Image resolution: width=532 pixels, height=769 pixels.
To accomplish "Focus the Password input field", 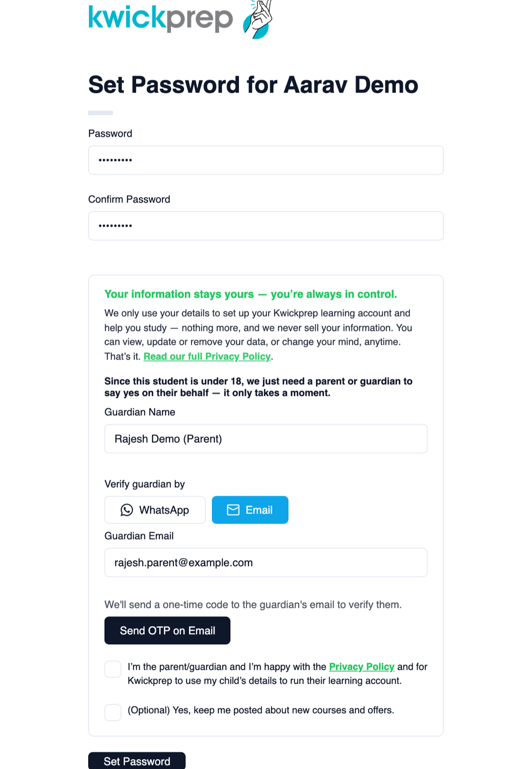I will click(x=266, y=160).
